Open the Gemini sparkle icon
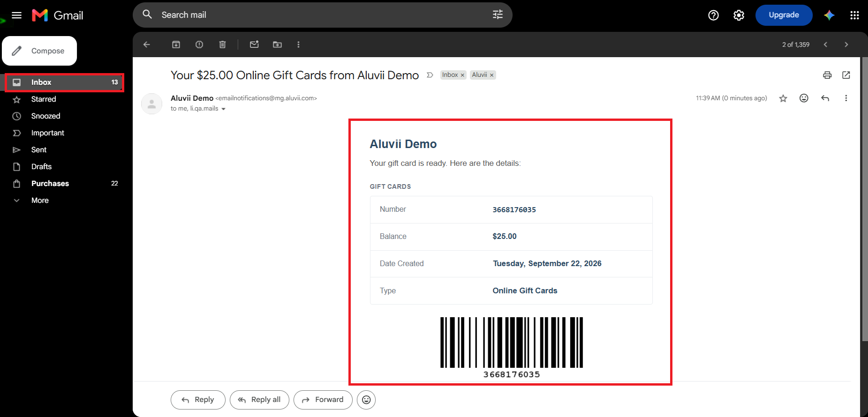Image resolution: width=868 pixels, height=417 pixels. 829,15
